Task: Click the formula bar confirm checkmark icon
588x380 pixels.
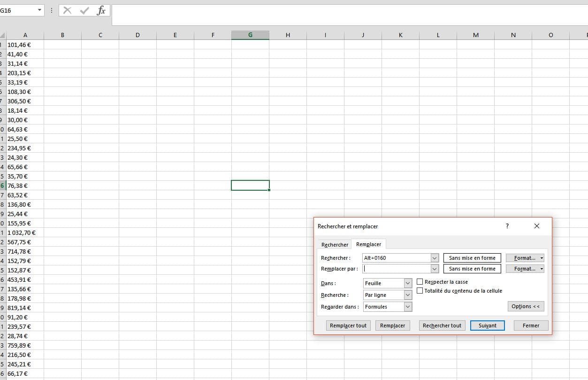Action: [x=84, y=11]
